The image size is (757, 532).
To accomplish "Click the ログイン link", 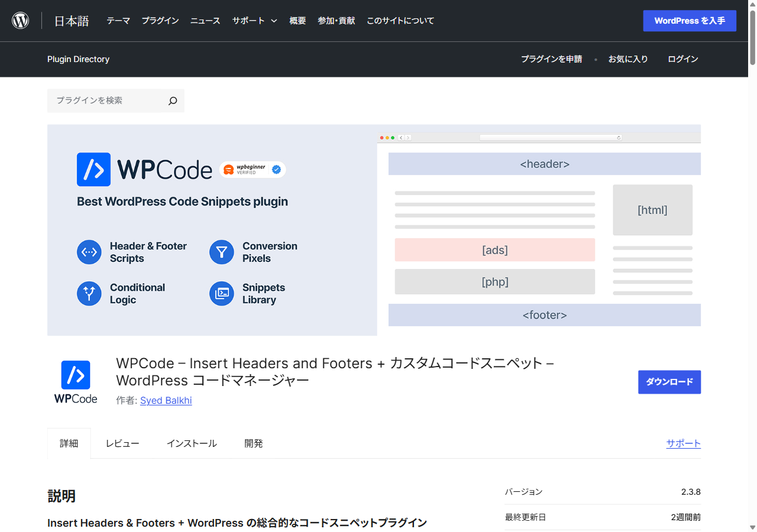I will click(683, 59).
